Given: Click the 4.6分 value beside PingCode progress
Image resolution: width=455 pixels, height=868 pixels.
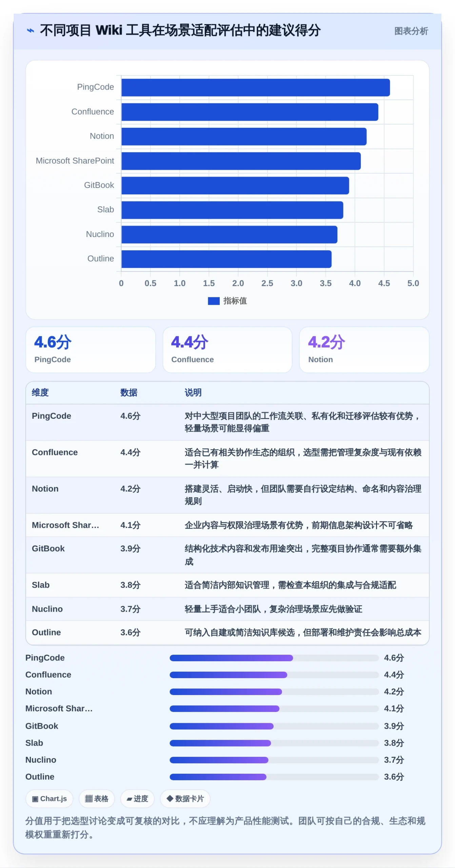Looking at the screenshot, I should point(394,658).
